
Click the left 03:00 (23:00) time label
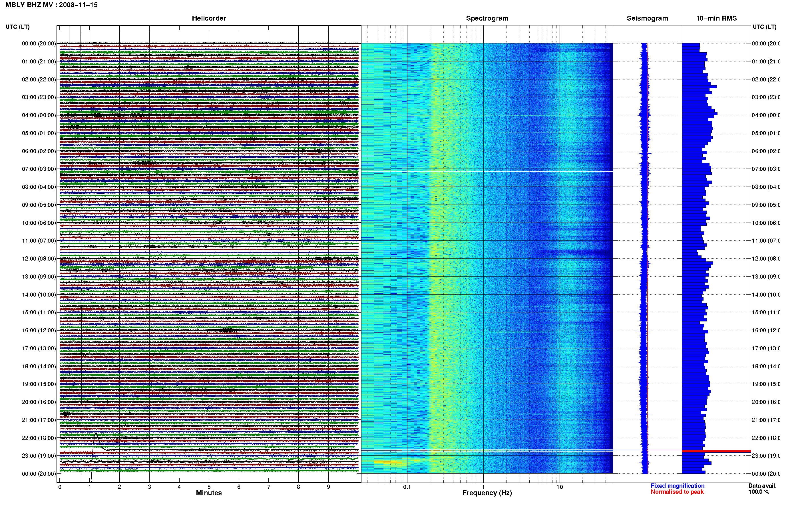39,97
